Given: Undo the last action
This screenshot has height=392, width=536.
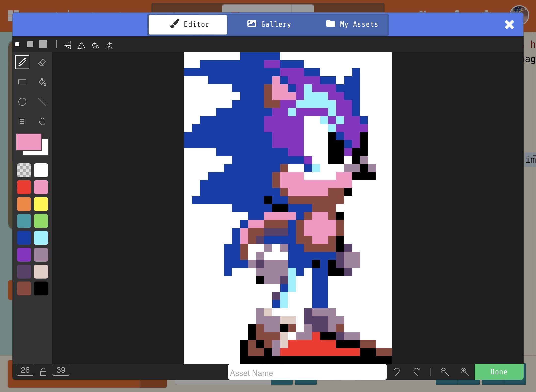Looking at the screenshot, I should 397,372.
